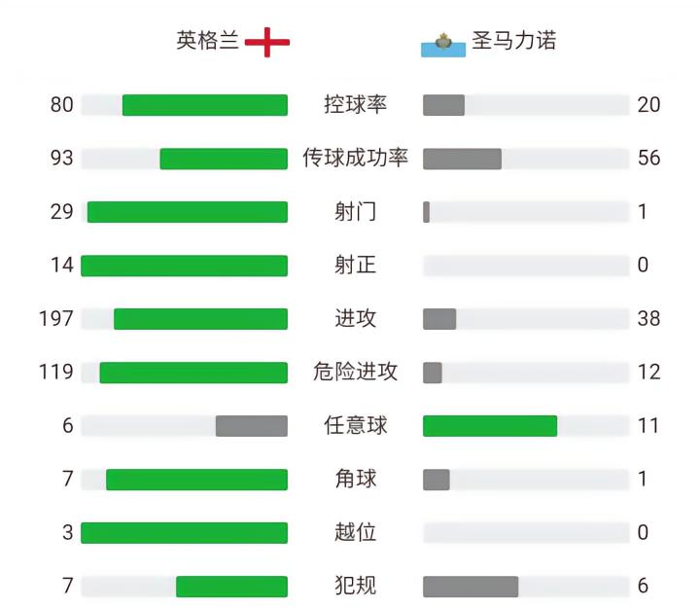Click England's 197 attacks value
Viewport: 700px width, 608px height.
55,319
